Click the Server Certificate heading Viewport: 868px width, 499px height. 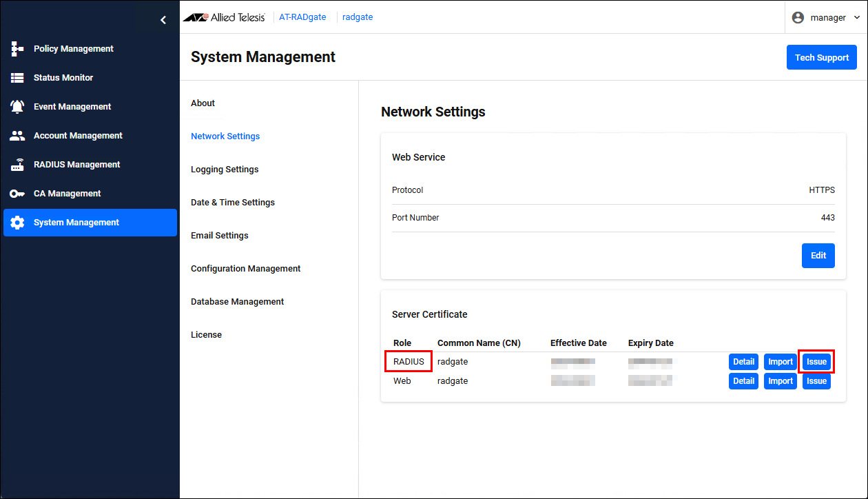point(430,314)
